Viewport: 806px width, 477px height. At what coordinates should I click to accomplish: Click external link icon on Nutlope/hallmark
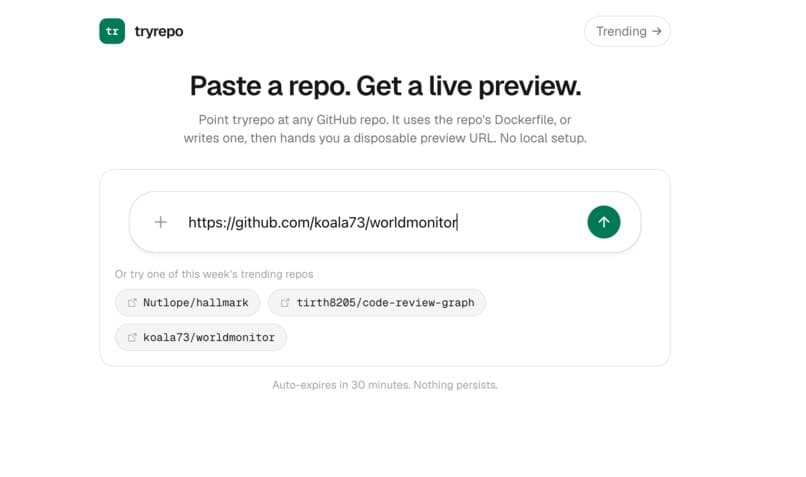132,303
